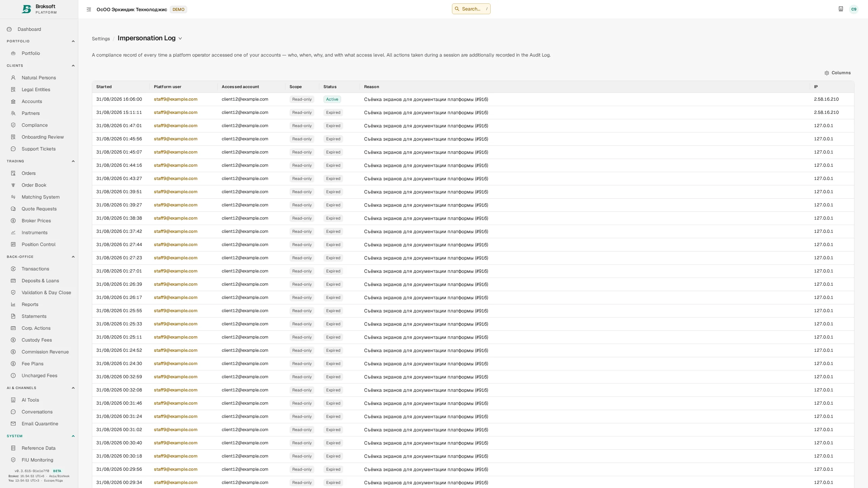This screenshot has width=868, height=488.
Task: Toggle the sidebar collapse icon
Action: point(89,9)
